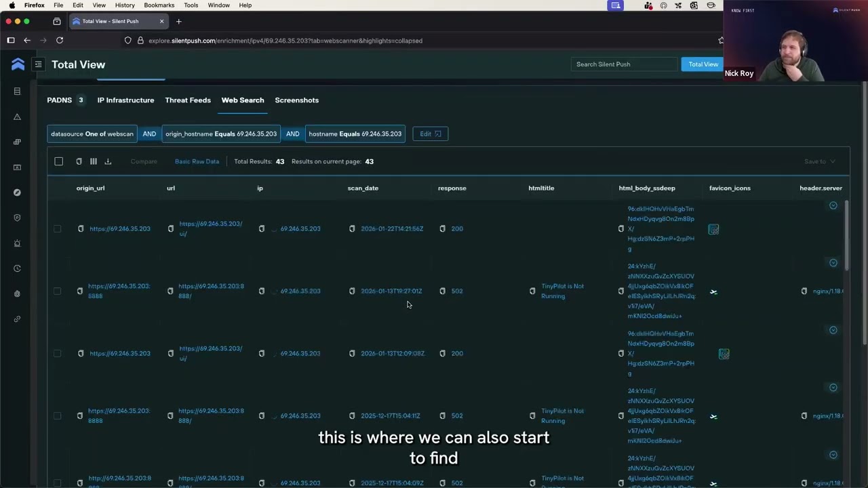Check the first row with date 2026-01-22T14:21:56Z
Screen dimensions: 868x488
58,229
